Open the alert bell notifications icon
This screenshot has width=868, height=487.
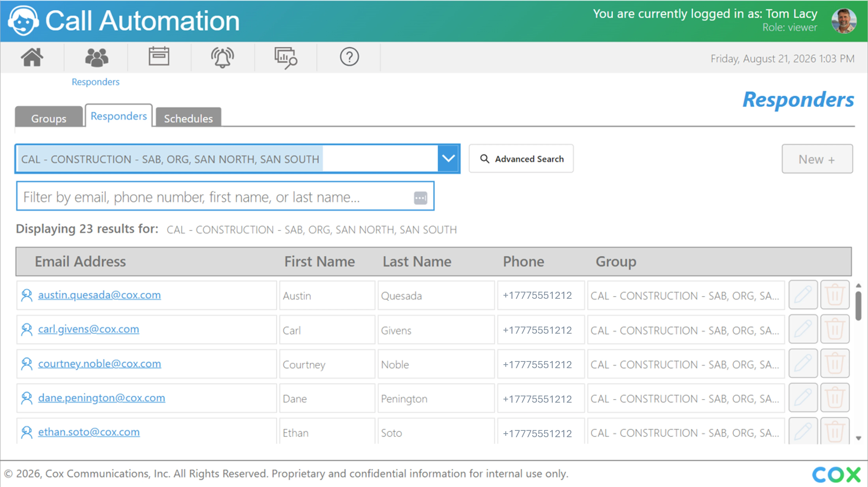(222, 57)
